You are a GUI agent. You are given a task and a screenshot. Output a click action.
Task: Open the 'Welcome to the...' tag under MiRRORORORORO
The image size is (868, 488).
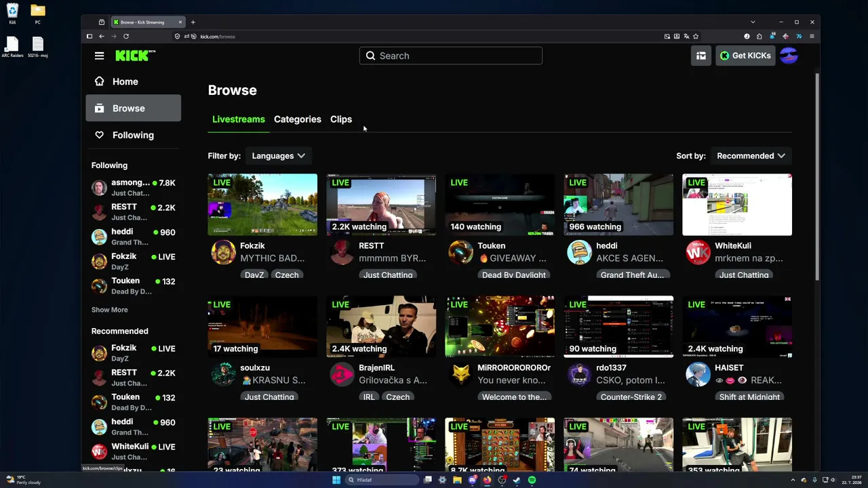514,396
